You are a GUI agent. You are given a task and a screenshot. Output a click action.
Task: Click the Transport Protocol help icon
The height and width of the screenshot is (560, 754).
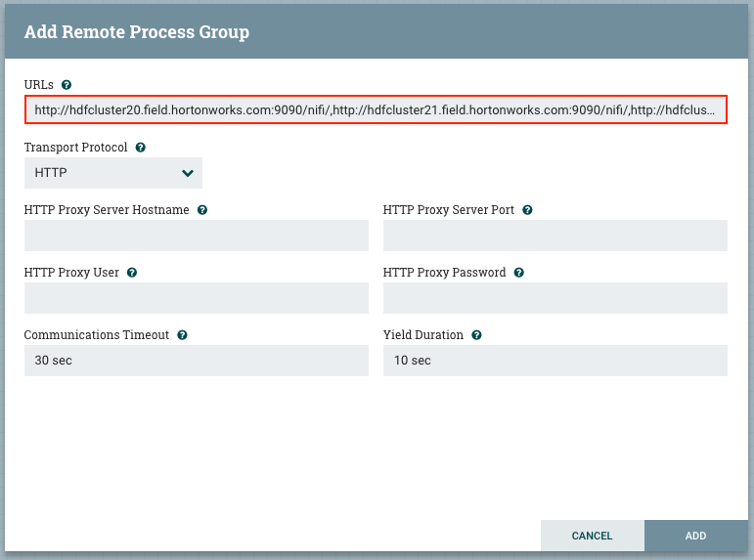coord(141,148)
